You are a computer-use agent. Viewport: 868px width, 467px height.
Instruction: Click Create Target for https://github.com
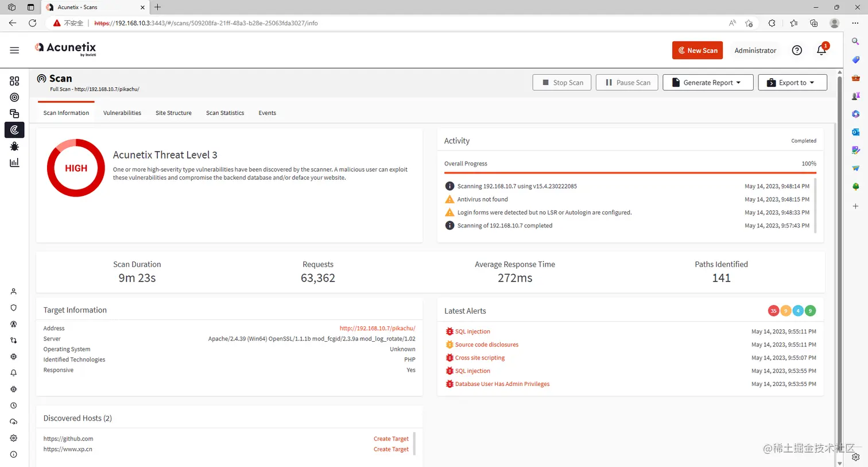tap(391, 438)
